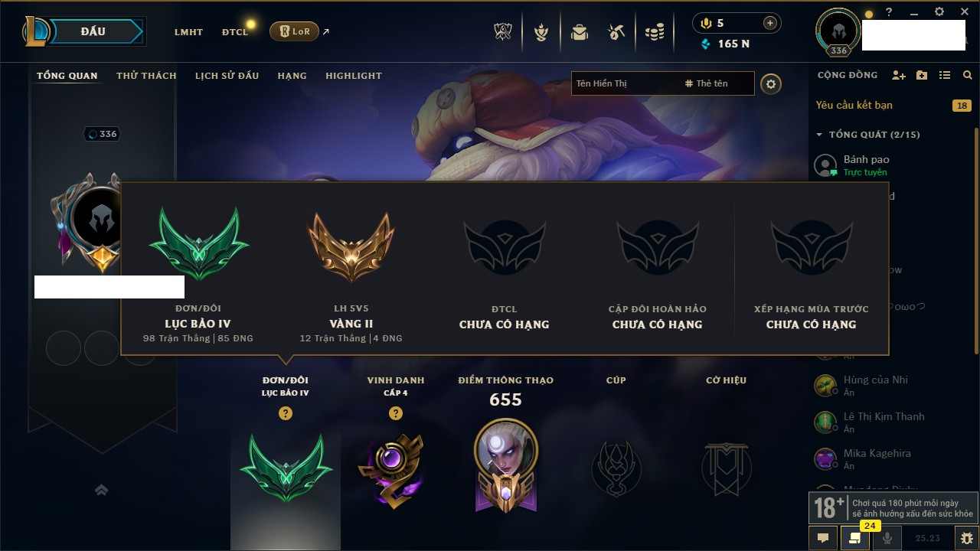Toggle friend list view options icon
This screenshot has height=551, width=980.
point(945,75)
